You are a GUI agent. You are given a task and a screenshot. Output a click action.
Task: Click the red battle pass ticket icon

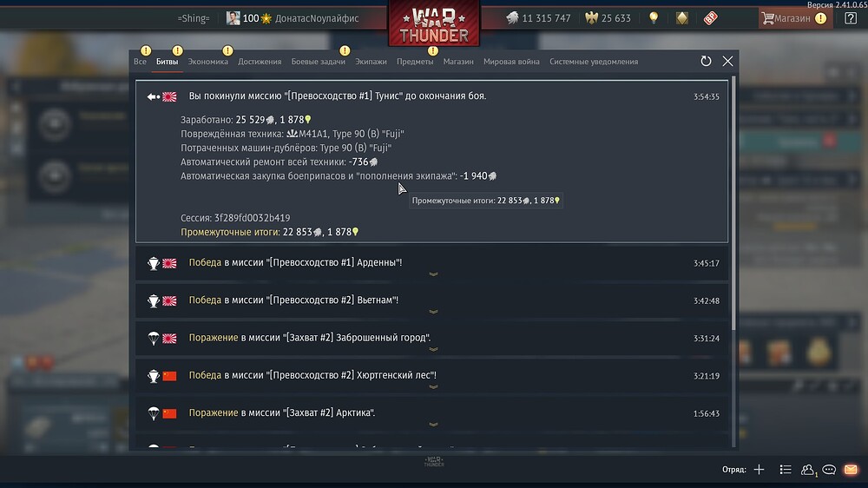point(710,18)
